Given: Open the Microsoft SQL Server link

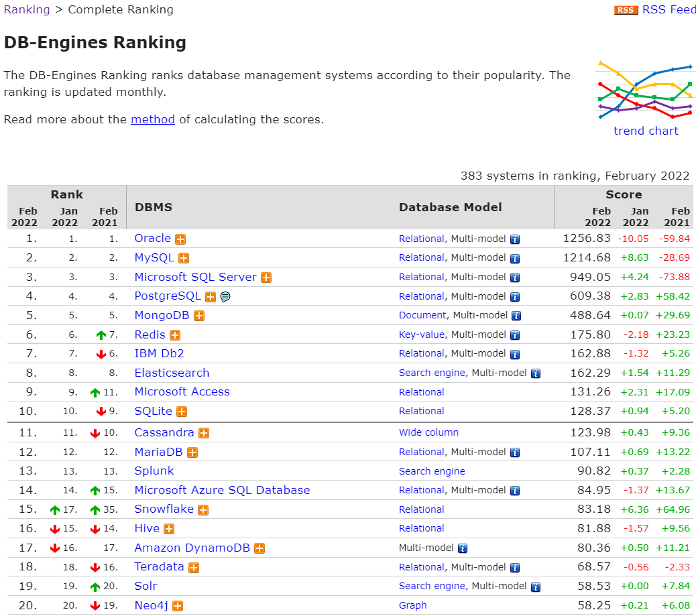Looking at the screenshot, I should [196, 277].
